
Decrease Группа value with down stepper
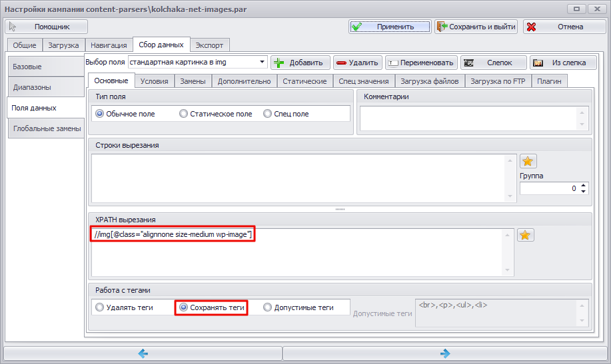[x=583, y=191]
